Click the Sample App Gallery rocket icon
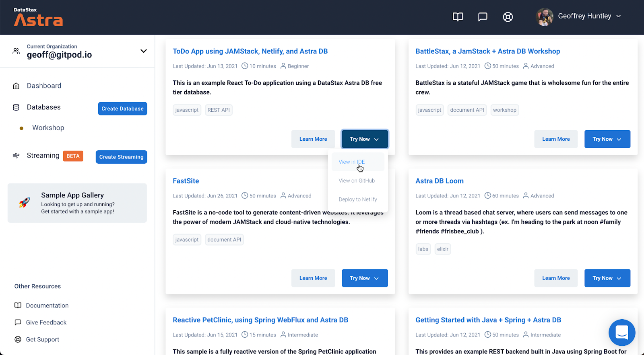Viewport: 644px width, 355px height. [25, 203]
